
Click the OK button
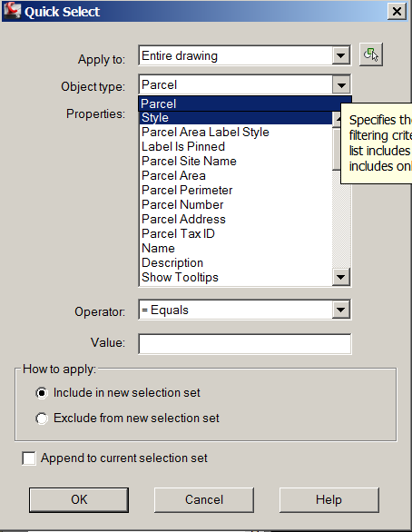[79, 499]
